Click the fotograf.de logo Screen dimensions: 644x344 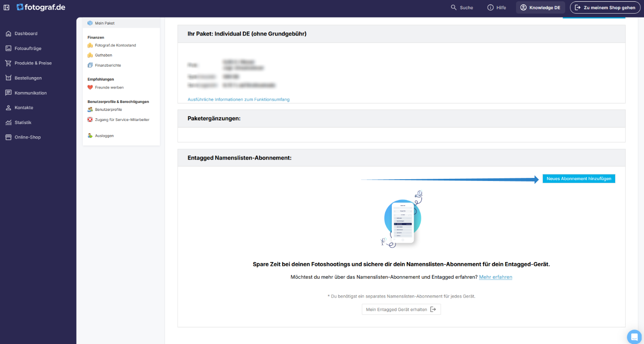tap(41, 7)
